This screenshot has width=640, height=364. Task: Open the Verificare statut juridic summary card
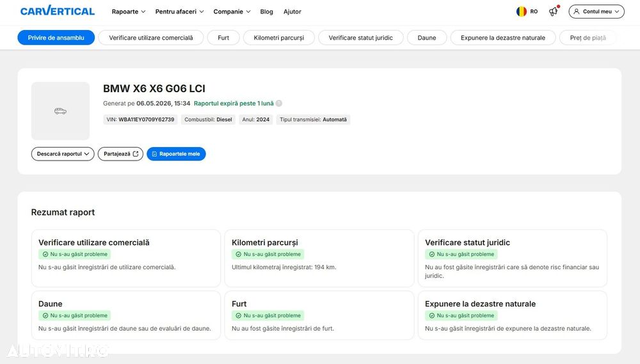[x=513, y=258]
